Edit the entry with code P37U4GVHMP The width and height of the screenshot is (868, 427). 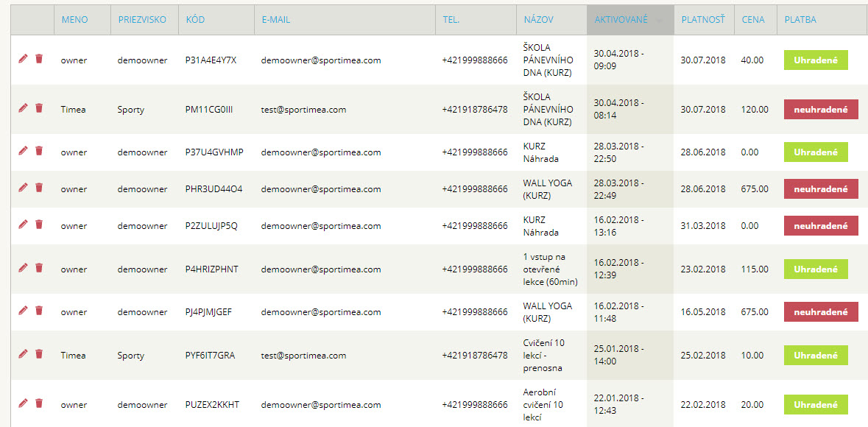click(x=23, y=151)
